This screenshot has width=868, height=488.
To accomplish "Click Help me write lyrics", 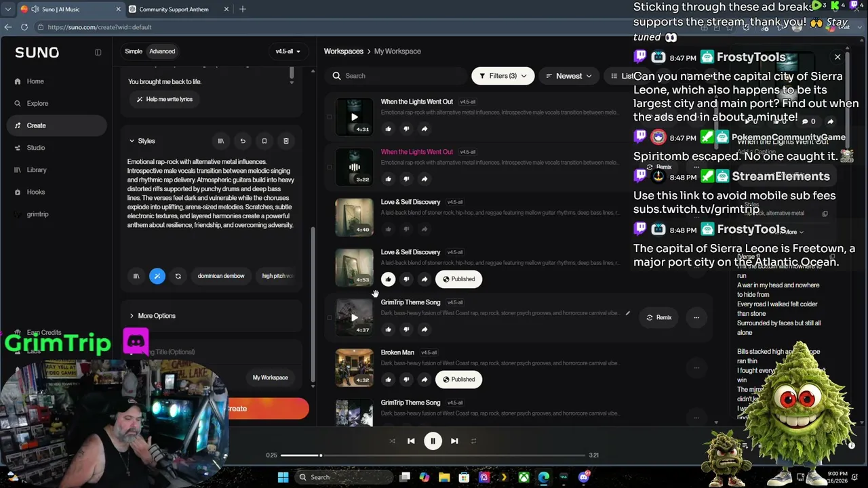I will [164, 99].
